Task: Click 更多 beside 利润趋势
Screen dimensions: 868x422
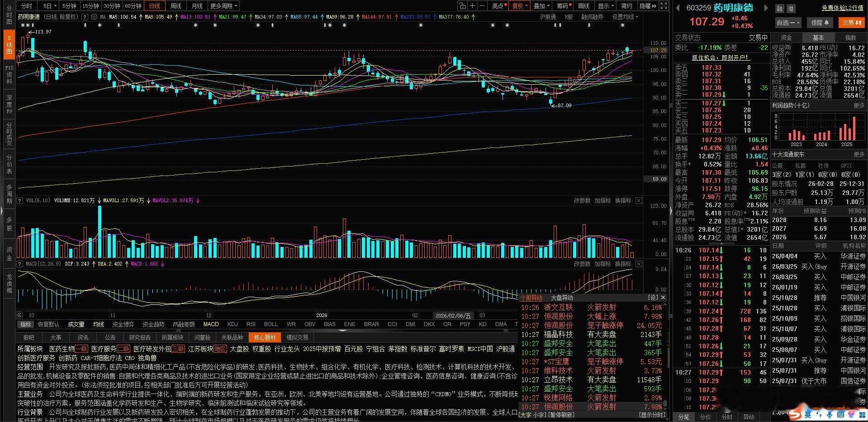Action: pyautogui.click(x=859, y=105)
